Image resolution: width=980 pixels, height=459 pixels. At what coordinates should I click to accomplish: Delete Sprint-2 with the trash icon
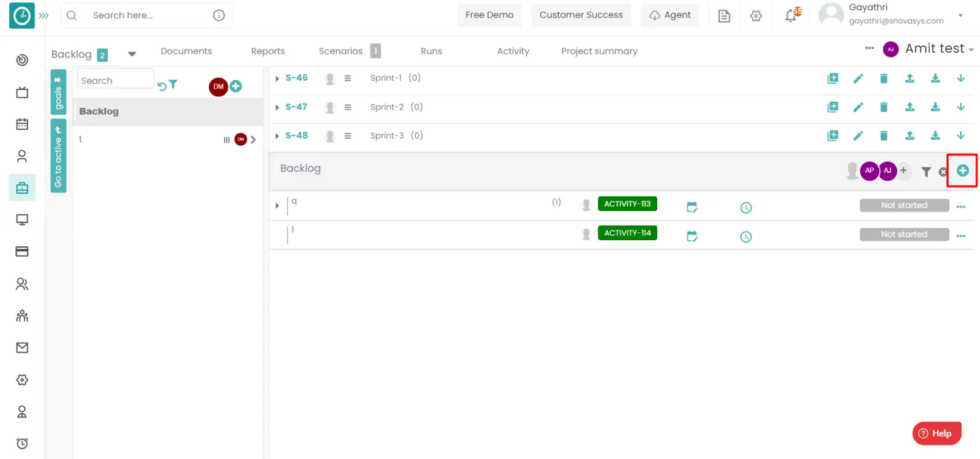883,107
